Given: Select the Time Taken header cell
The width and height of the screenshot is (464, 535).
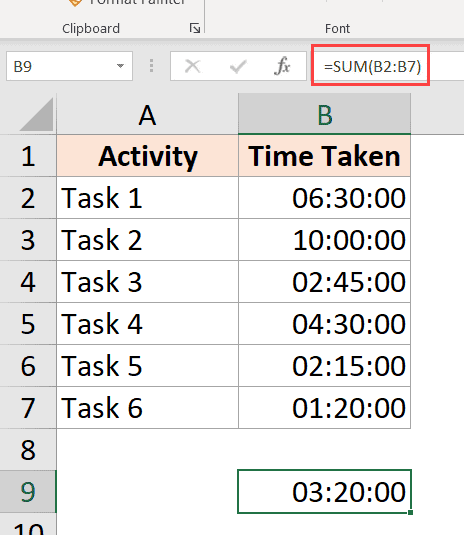Looking at the screenshot, I should [x=324, y=156].
